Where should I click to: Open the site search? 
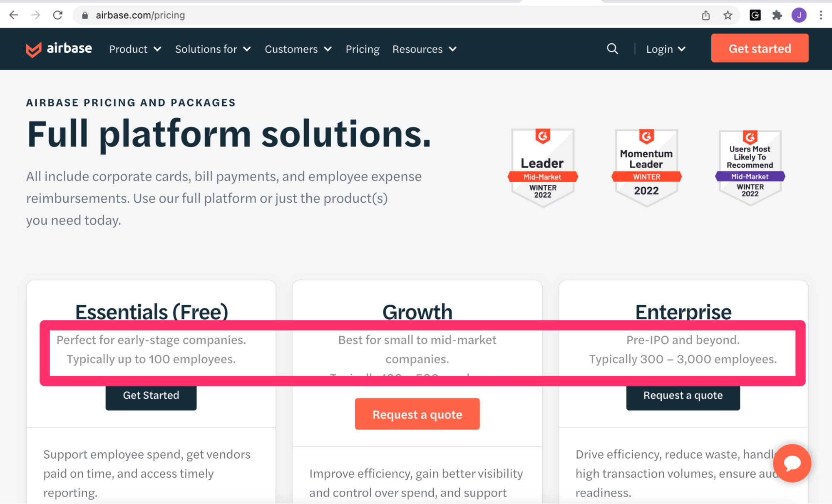pos(612,49)
